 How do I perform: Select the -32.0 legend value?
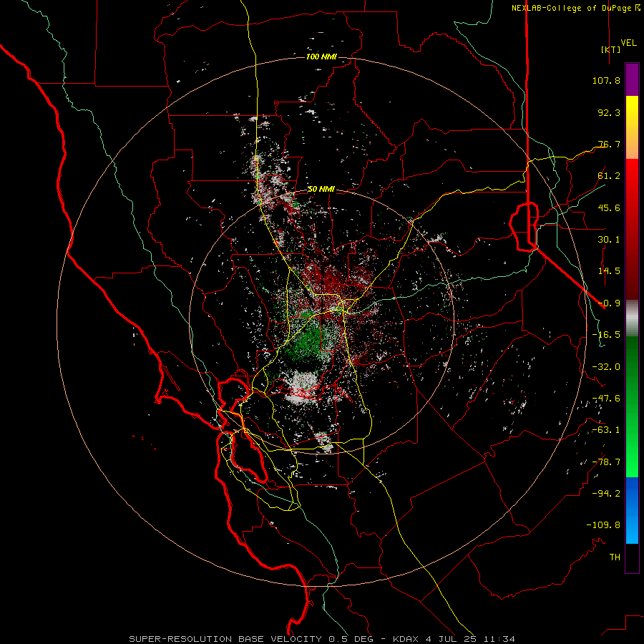(606, 367)
